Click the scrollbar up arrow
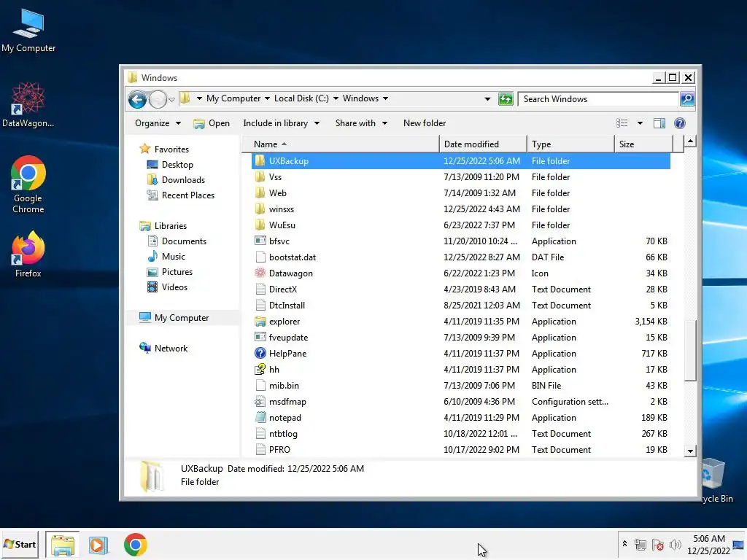The width and height of the screenshot is (747, 560). point(690,141)
